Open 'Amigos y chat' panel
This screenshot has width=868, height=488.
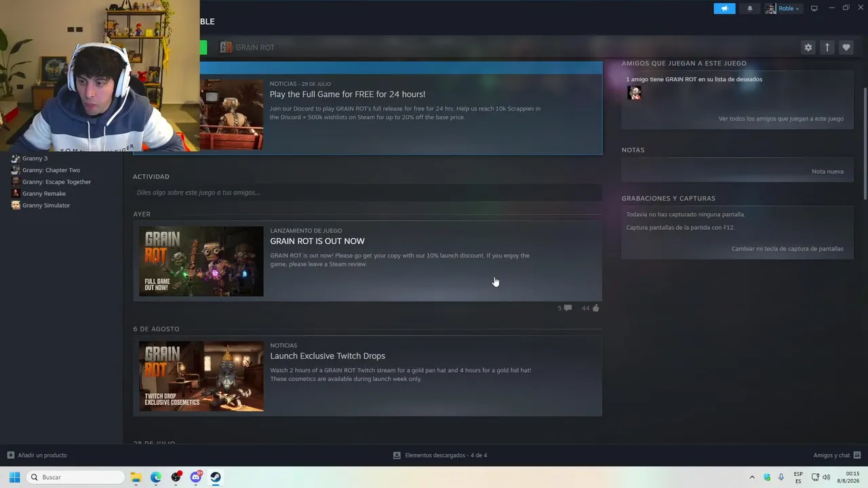pyautogui.click(x=837, y=455)
